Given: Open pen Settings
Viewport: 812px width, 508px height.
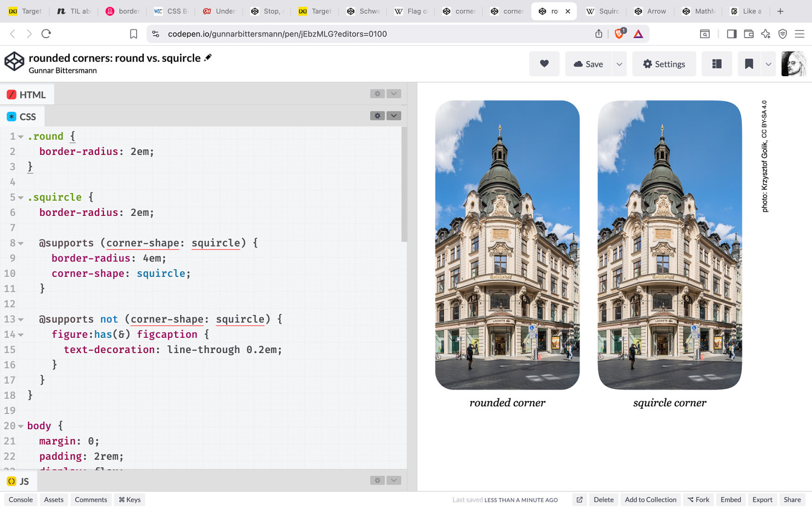Looking at the screenshot, I should 664,64.
